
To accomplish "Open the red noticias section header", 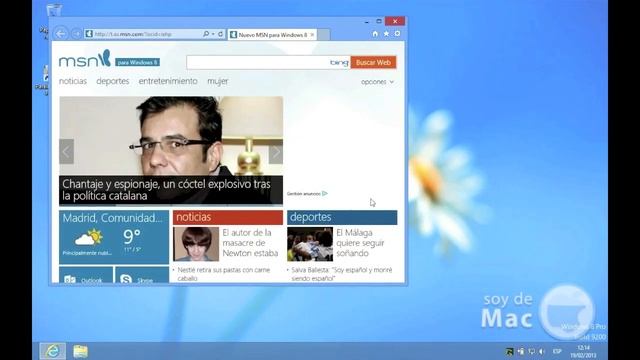I will tap(228, 217).
